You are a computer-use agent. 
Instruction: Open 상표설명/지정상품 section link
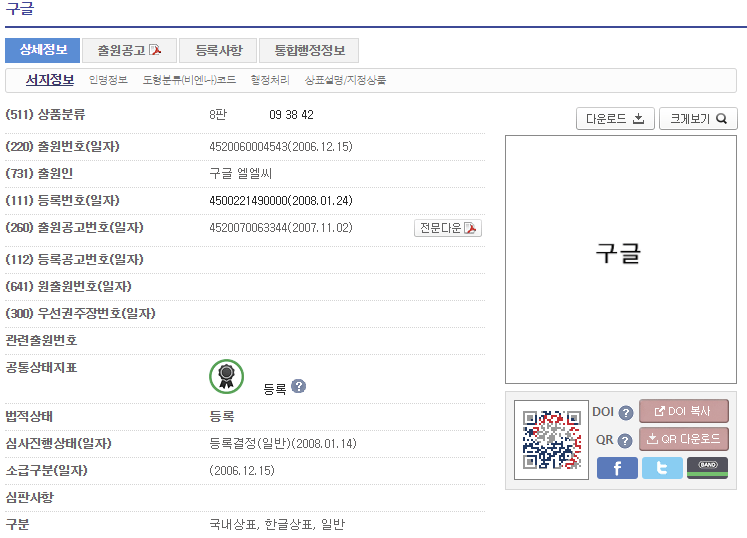coord(345,80)
